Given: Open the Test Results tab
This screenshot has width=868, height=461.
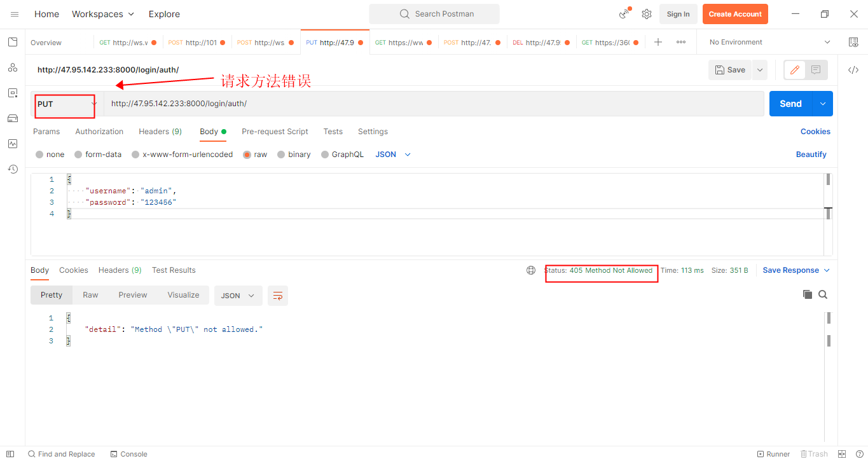Looking at the screenshot, I should (x=174, y=270).
